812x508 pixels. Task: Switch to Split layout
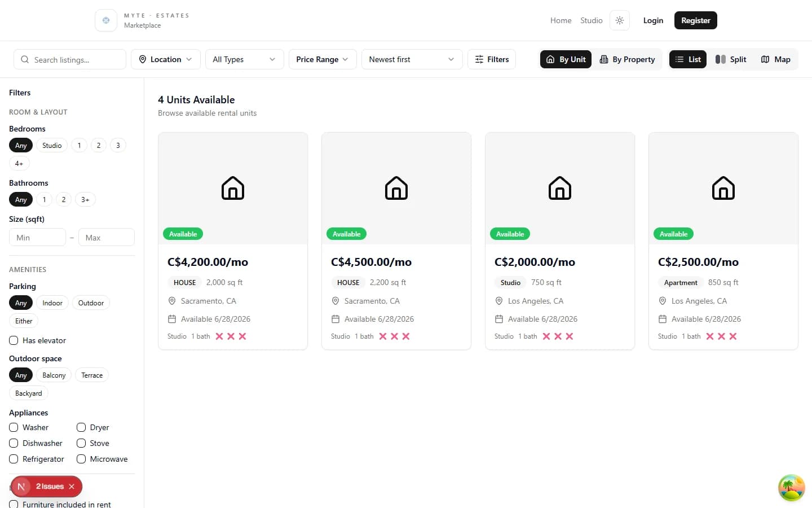pos(731,59)
